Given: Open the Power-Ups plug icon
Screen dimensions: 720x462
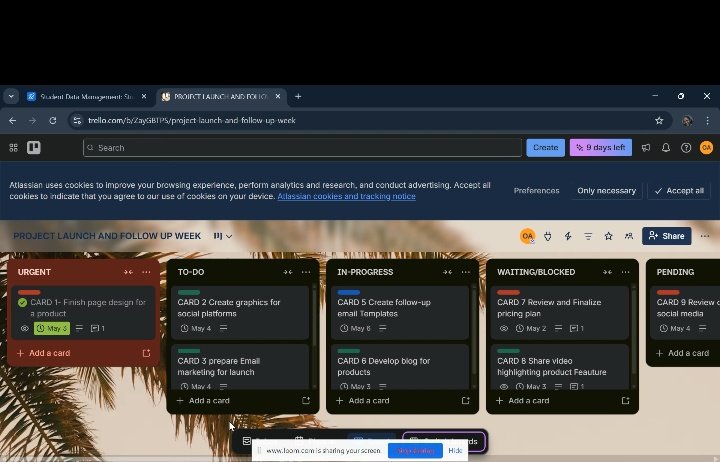Looking at the screenshot, I should pos(547,236).
